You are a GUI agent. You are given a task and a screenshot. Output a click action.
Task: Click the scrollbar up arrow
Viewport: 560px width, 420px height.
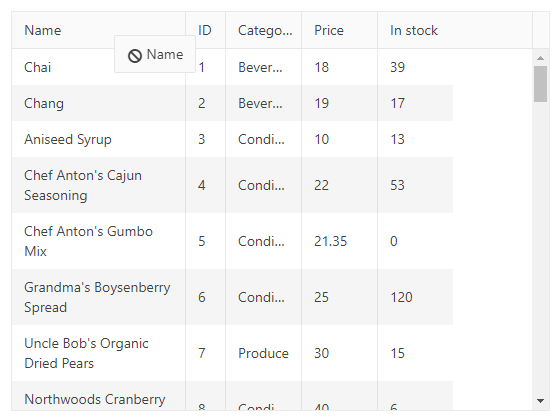(x=540, y=58)
